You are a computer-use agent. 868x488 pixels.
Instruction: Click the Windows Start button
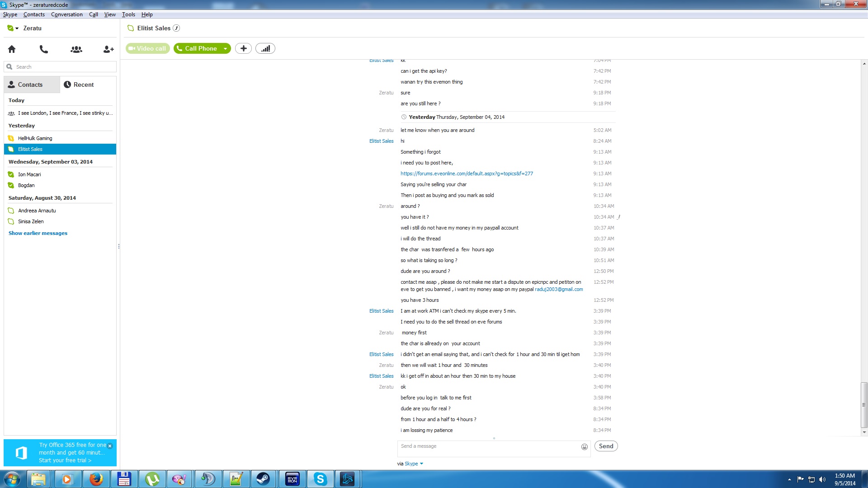(x=12, y=479)
